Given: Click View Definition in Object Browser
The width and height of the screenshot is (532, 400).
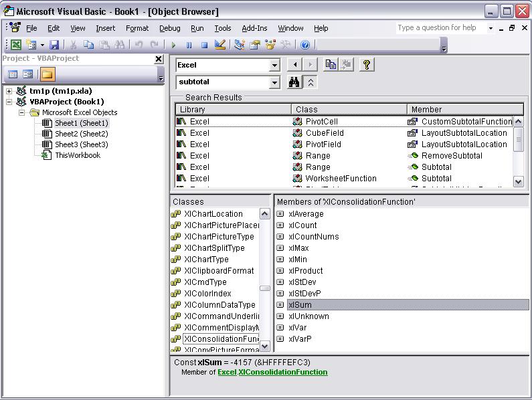Looking at the screenshot, I should (x=346, y=64).
